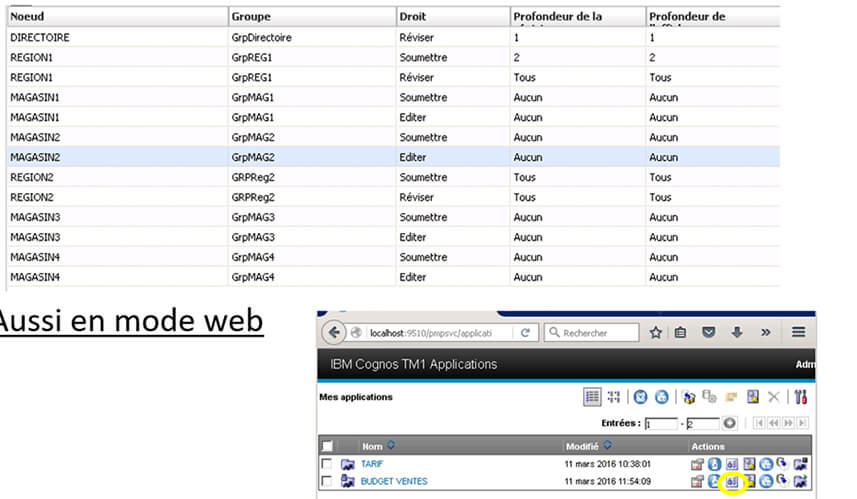Click the second Entrées number field
The height and width of the screenshot is (499, 857).
(703, 424)
